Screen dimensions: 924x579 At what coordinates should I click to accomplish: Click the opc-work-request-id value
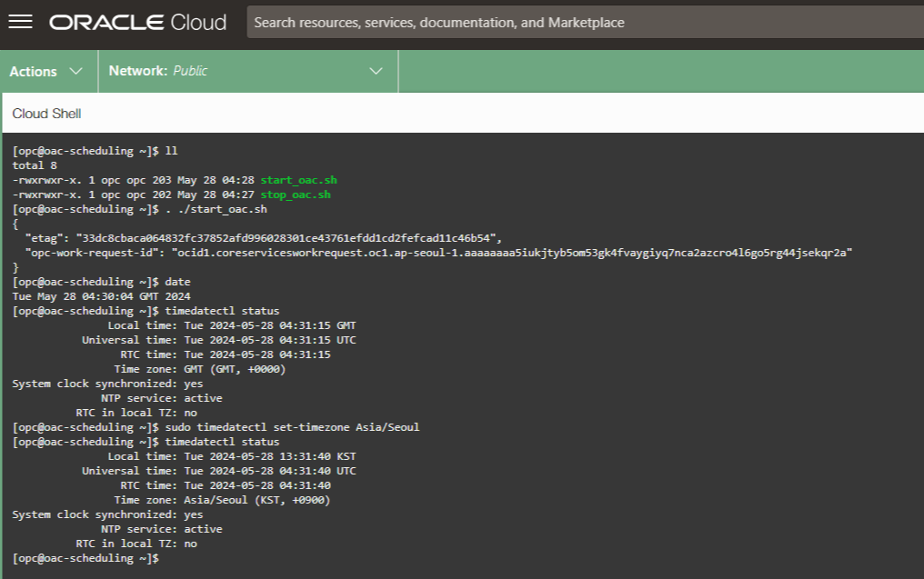click(x=511, y=253)
